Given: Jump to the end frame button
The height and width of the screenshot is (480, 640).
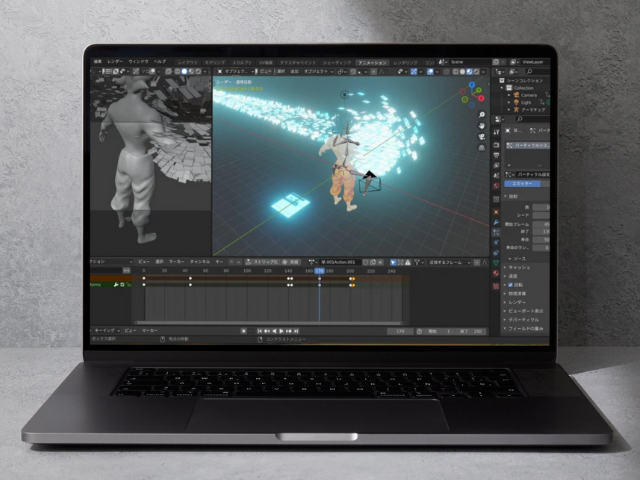Looking at the screenshot, I should click(x=296, y=331).
